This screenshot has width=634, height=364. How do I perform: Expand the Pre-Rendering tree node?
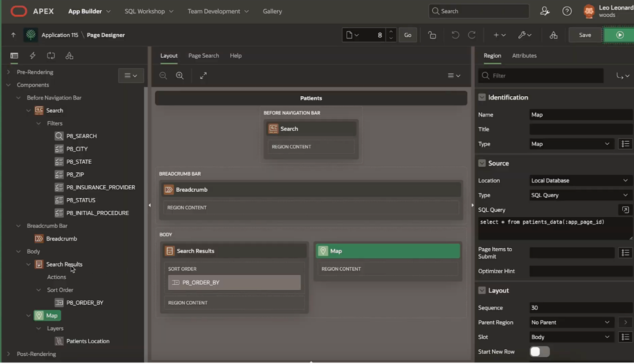(x=8, y=72)
